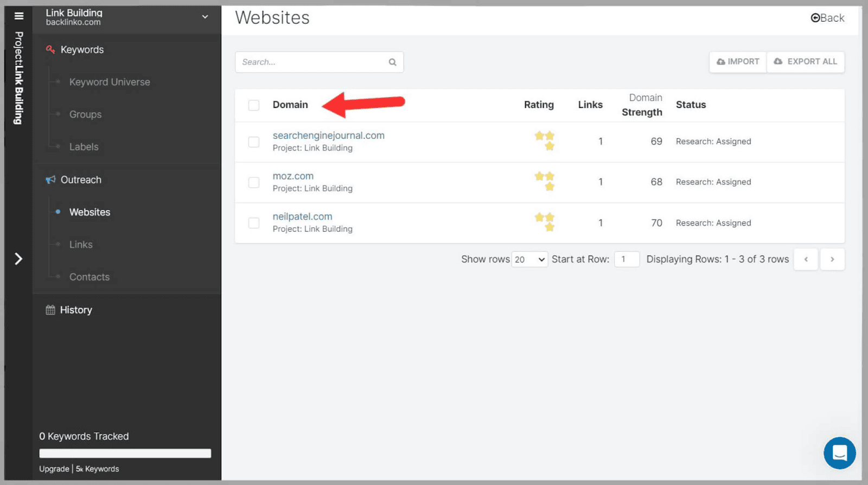Viewport: 868px width, 485px height.
Task: Click the hamburger menu icon
Action: (x=19, y=16)
